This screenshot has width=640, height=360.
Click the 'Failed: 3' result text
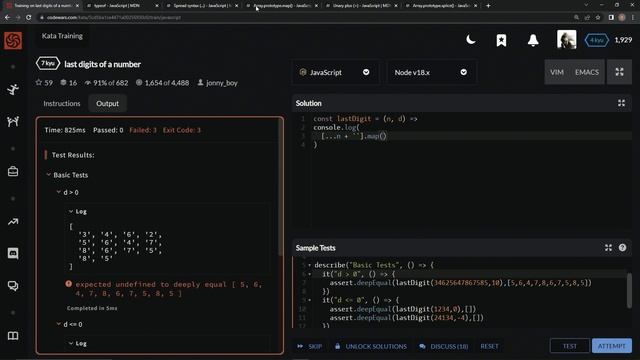pos(143,130)
